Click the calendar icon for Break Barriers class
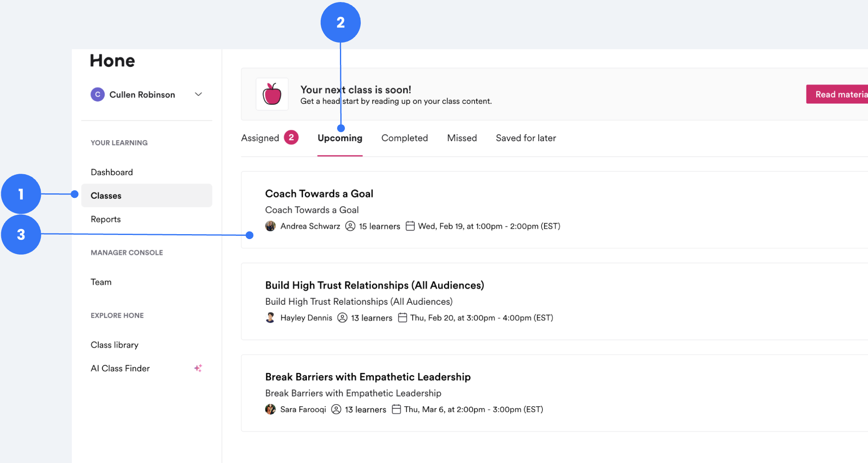This screenshot has width=868, height=463. (x=396, y=409)
